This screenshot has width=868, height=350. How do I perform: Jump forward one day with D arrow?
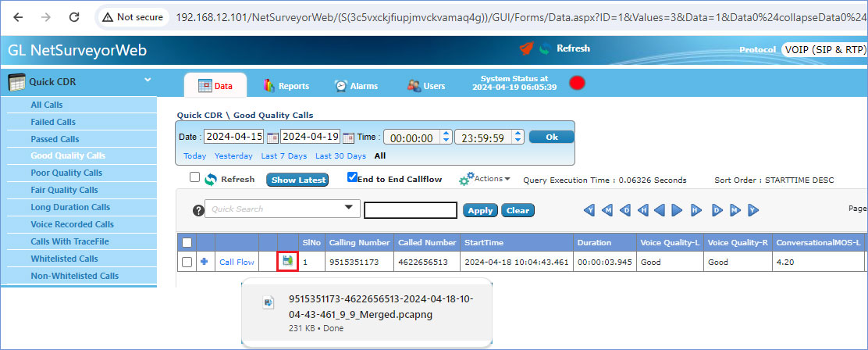coord(717,210)
